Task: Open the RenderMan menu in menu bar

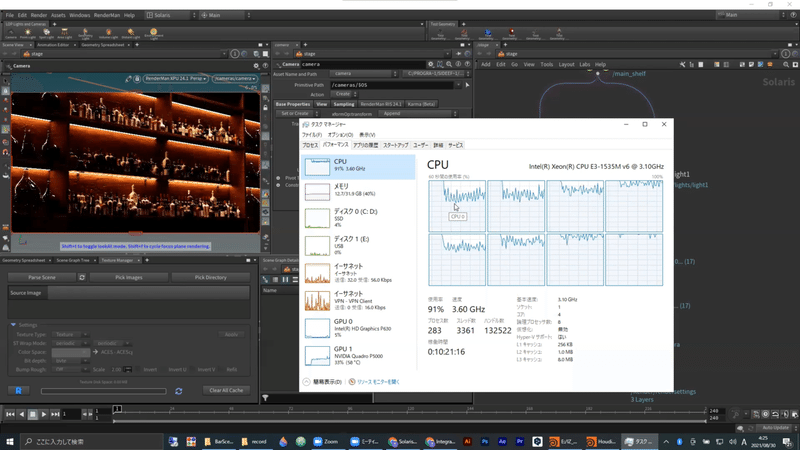Action: click(x=106, y=15)
